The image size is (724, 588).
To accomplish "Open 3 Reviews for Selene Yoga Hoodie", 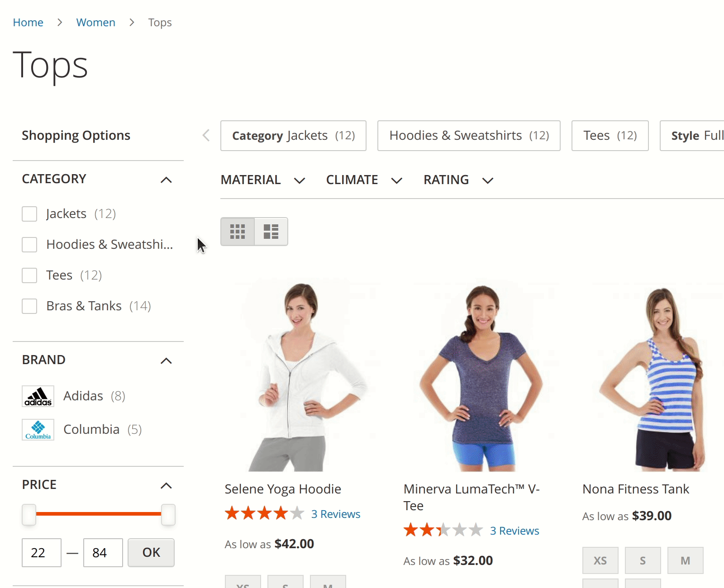I will pyautogui.click(x=335, y=514).
